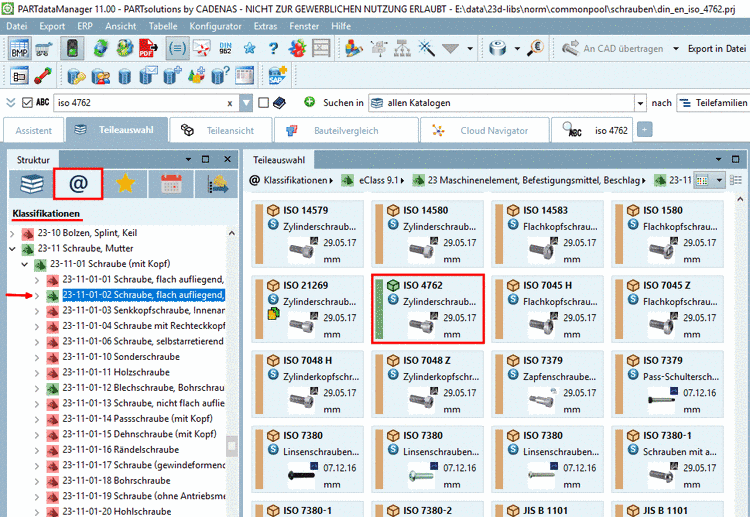This screenshot has height=517, width=750.
Task: Open the Konfigurator menu
Action: click(x=215, y=26)
